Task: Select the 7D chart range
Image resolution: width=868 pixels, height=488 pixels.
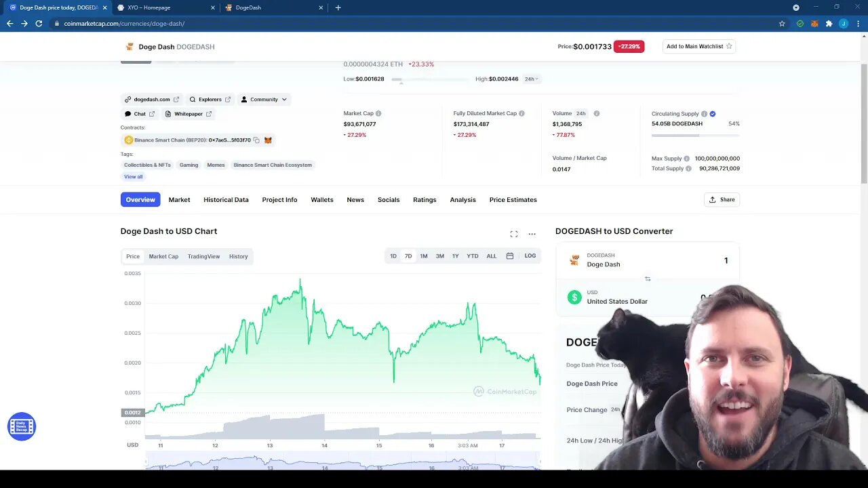Action: 408,256
